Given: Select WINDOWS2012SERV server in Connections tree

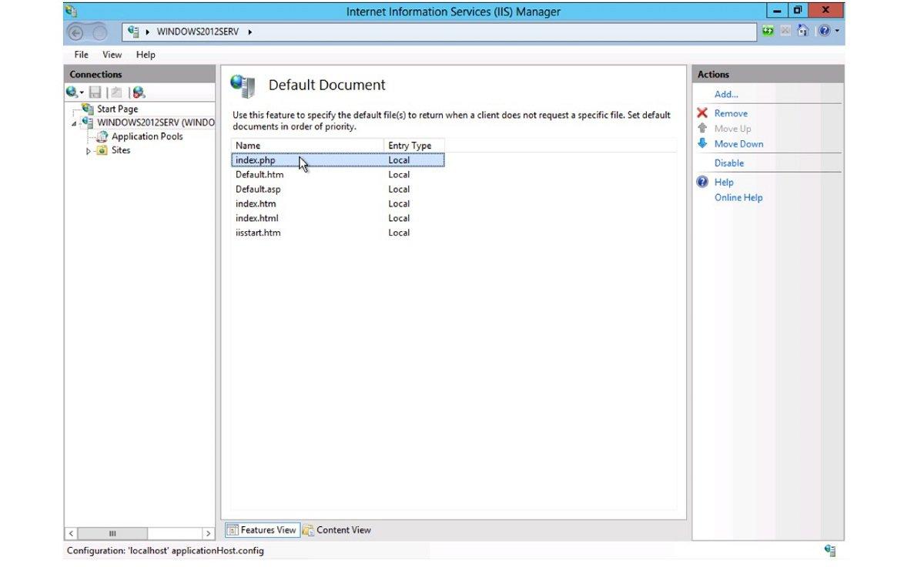Looking at the screenshot, I should (x=156, y=122).
